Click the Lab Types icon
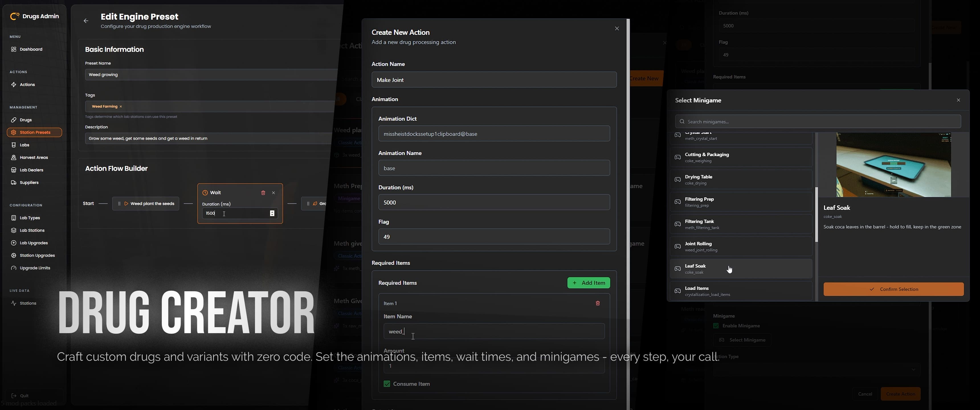 (14, 218)
